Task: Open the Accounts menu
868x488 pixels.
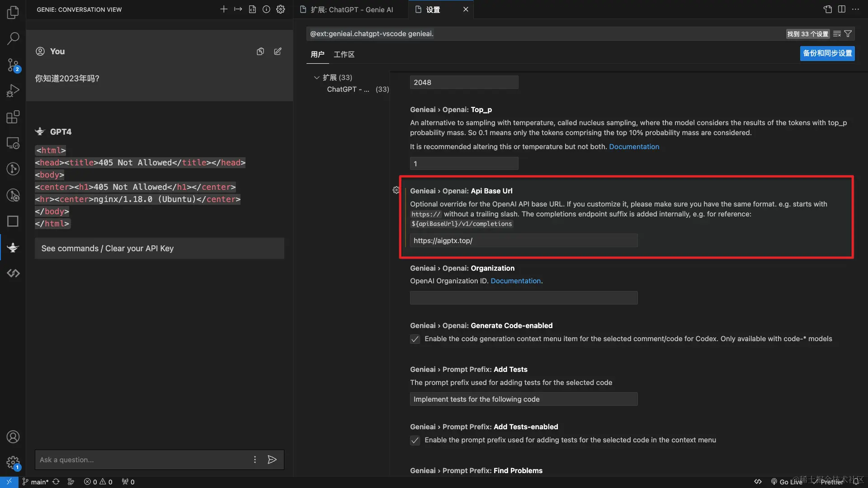Action: coord(13,437)
